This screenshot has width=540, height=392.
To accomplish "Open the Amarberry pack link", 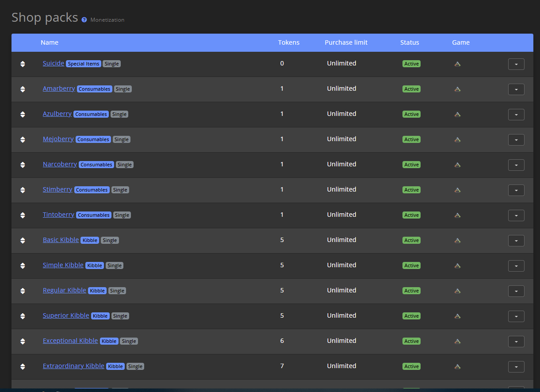I will click(x=59, y=88).
